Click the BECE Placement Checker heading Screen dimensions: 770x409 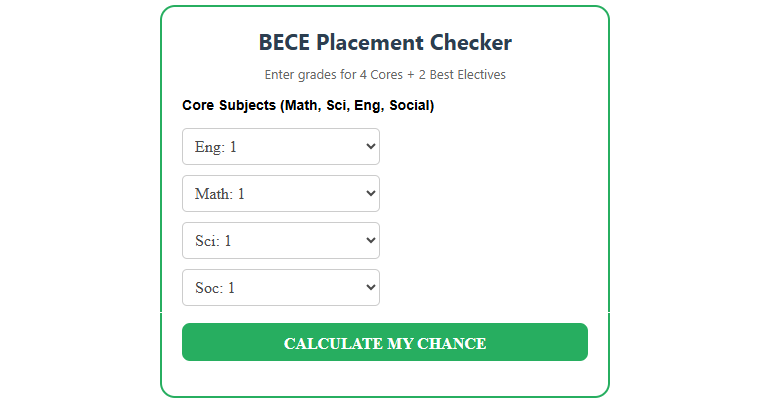click(x=385, y=43)
